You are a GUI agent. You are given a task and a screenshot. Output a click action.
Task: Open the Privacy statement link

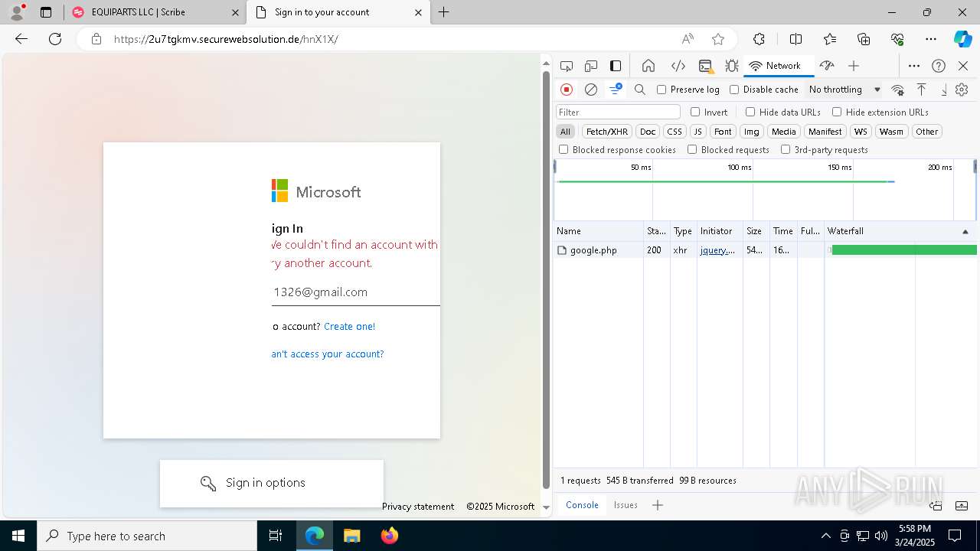tap(418, 507)
